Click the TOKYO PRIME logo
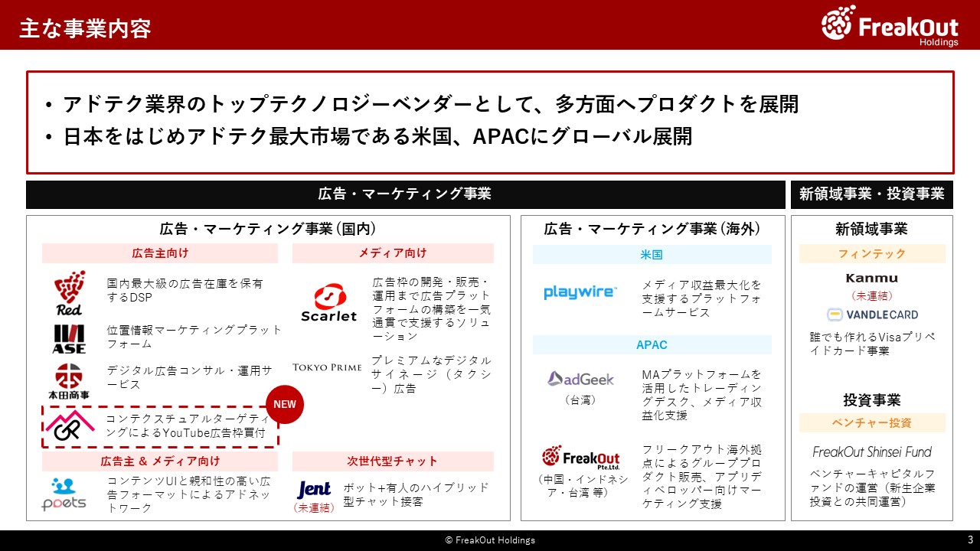This screenshot has width=980, height=551. coord(327,367)
